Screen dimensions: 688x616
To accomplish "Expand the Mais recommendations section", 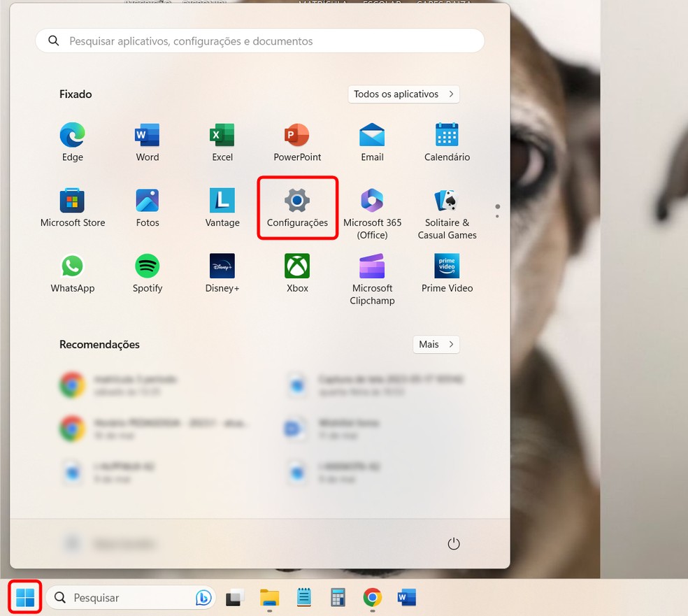I will point(436,344).
